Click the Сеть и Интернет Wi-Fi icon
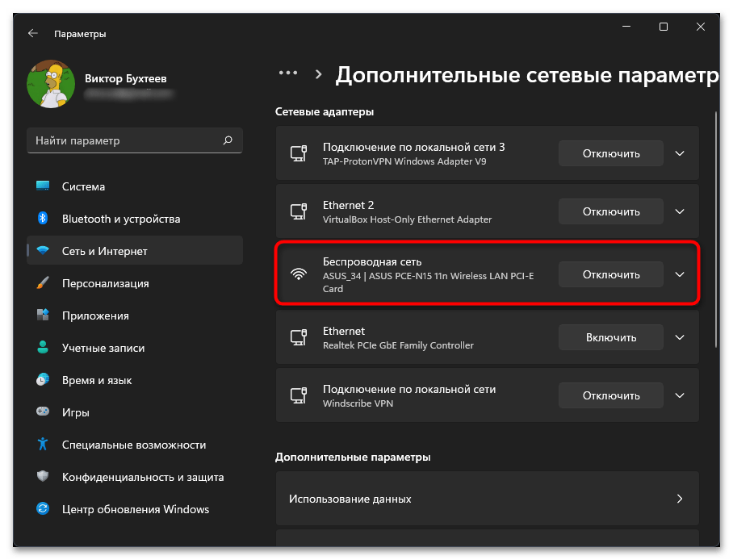The height and width of the screenshot is (560, 733). pos(43,251)
